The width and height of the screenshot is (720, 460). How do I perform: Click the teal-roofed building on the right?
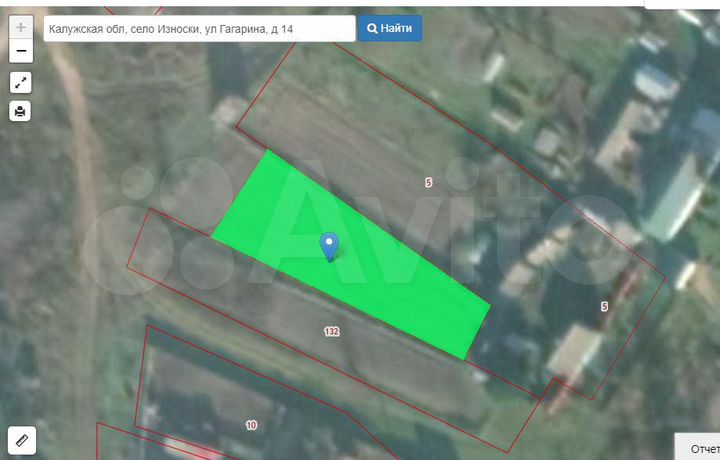tap(672, 197)
